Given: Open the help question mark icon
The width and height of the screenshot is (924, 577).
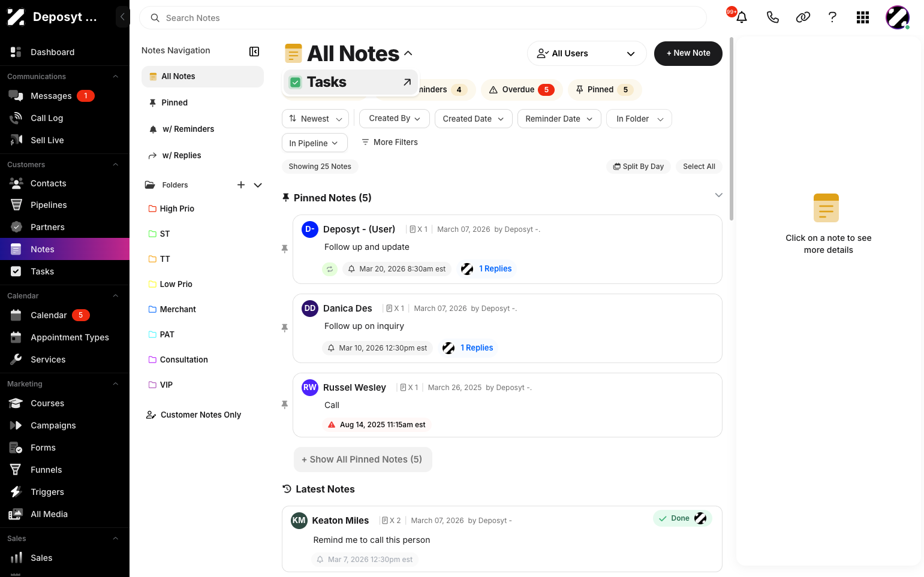Looking at the screenshot, I should [832, 17].
